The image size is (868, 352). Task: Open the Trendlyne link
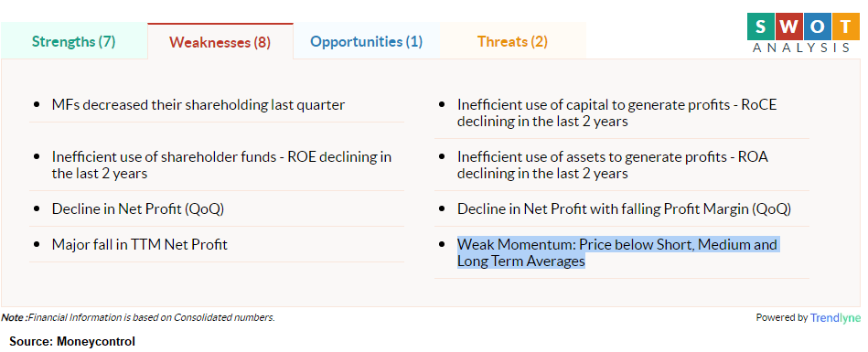(835, 317)
